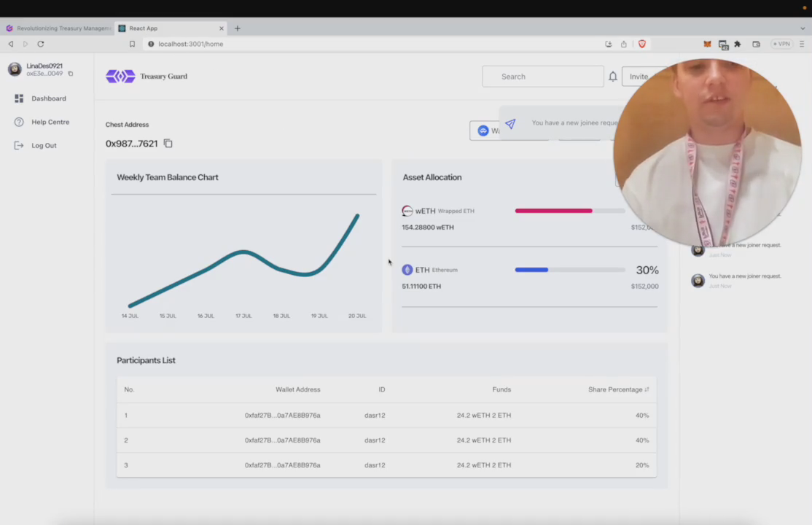
Task: Click the "20%" share in row 3
Action: 642,465
